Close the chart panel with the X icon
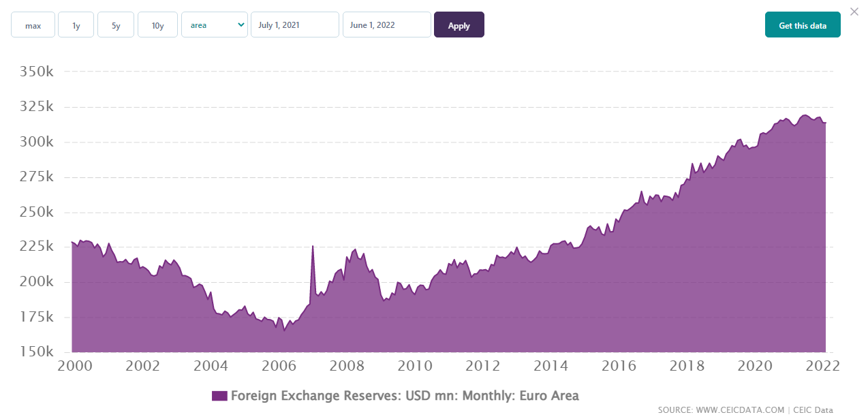 tap(854, 12)
